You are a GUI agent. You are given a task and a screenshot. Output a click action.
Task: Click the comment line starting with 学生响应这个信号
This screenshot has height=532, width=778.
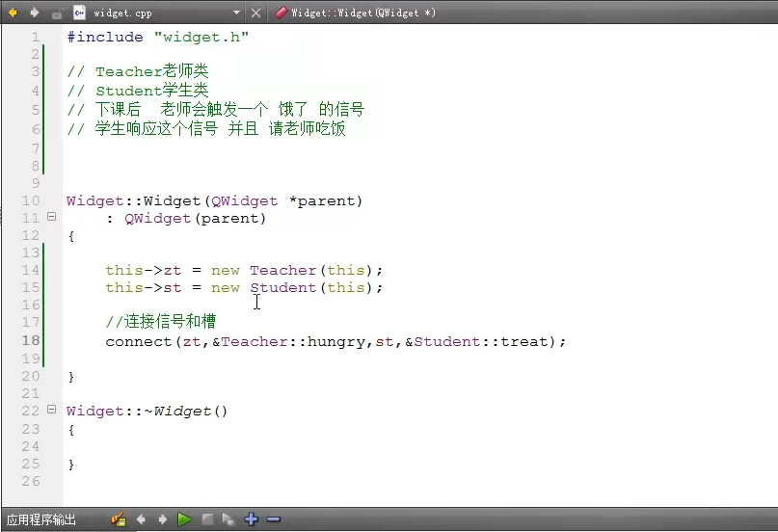(206, 129)
